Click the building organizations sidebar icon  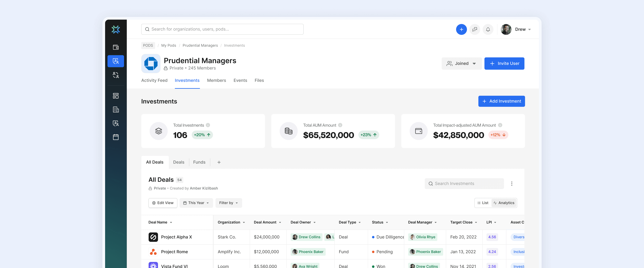[116, 110]
